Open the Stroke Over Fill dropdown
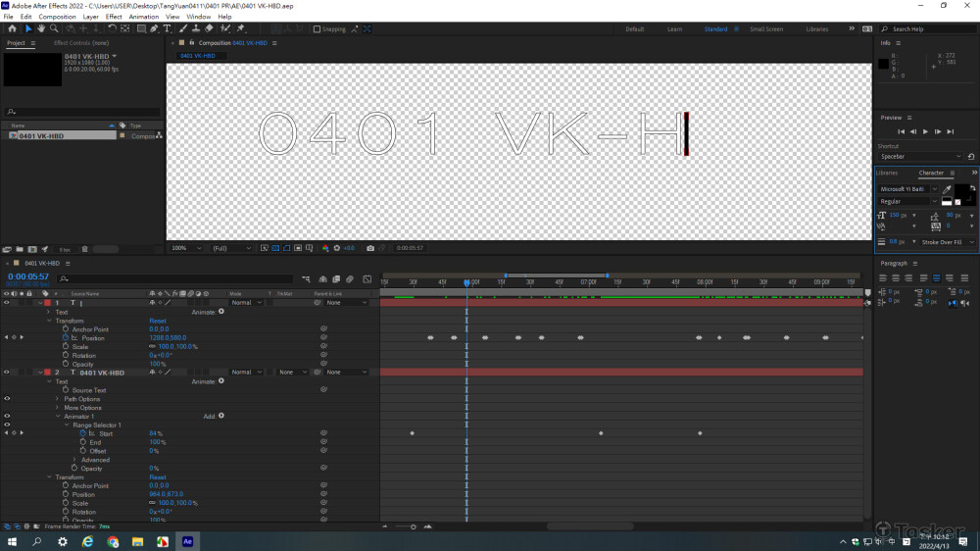Image resolution: width=980 pixels, height=551 pixels. [946, 241]
